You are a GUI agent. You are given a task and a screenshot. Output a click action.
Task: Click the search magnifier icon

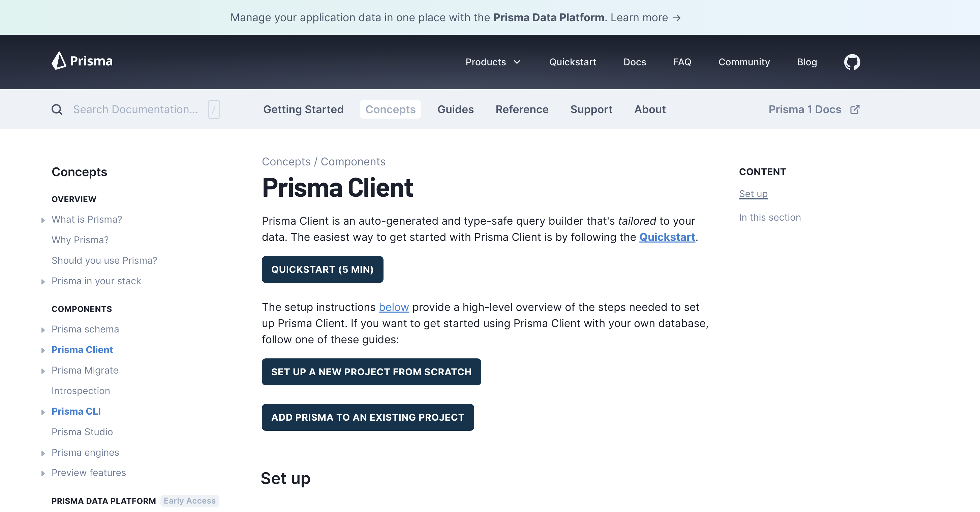click(x=57, y=109)
